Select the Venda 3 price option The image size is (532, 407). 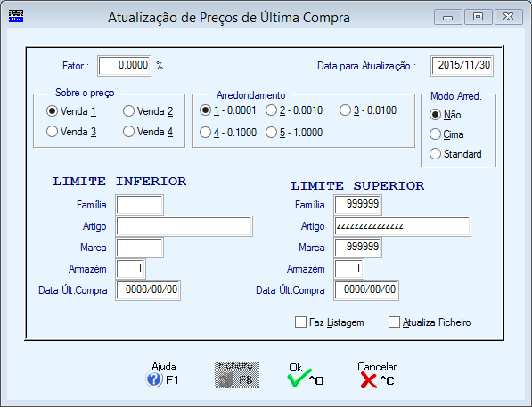coord(52,131)
